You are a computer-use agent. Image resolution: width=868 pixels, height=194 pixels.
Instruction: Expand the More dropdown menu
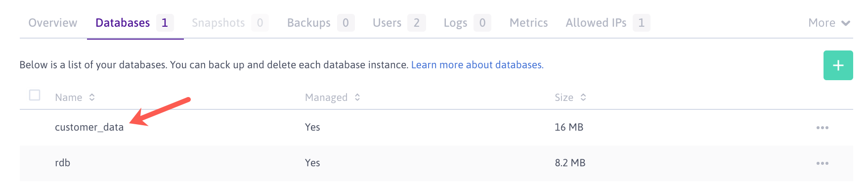829,23
